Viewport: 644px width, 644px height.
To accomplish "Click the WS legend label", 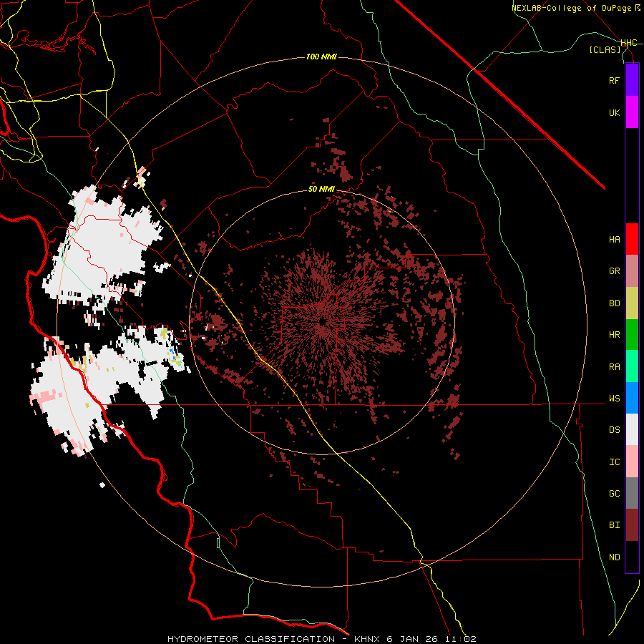I will point(615,398).
